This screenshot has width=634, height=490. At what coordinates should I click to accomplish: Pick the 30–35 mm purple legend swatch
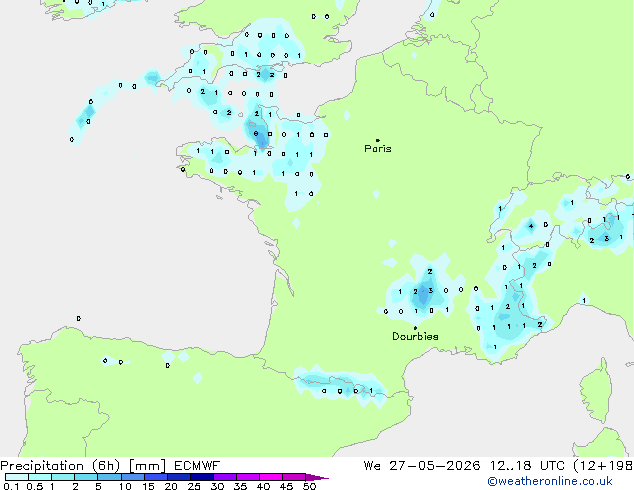[224, 477]
